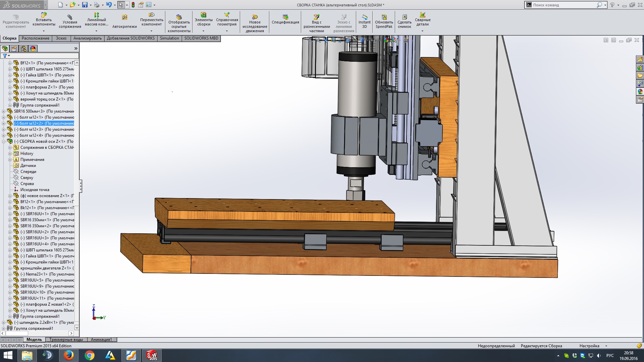Click Bill of Materials (Спецификация) icon
The height and width of the screenshot is (362, 644).
click(285, 17)
